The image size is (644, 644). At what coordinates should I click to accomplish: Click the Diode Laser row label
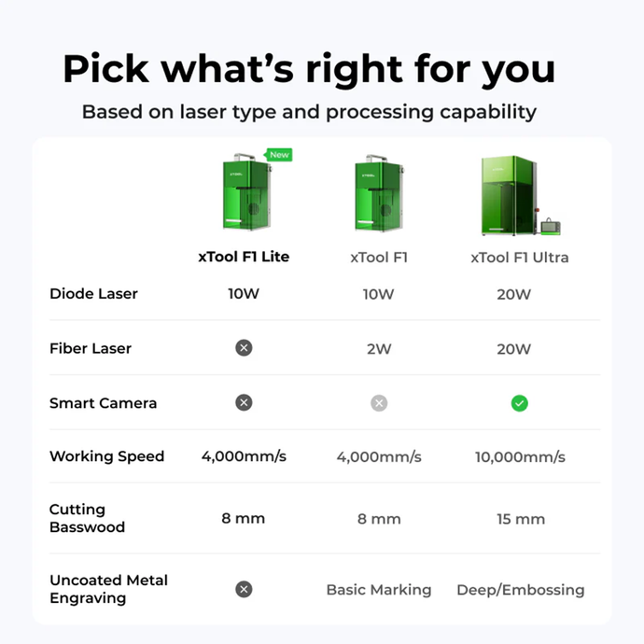click(x=93, y=294)
